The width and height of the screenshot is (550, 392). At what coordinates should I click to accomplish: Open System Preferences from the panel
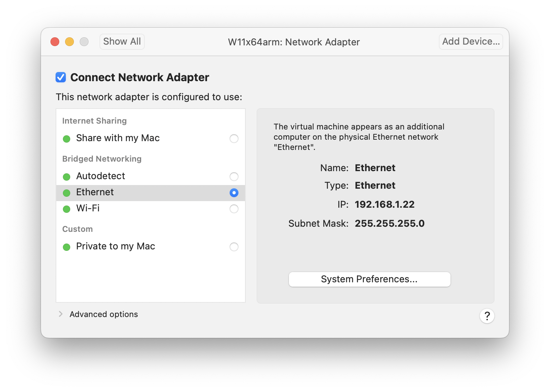[x=369, y=279]
